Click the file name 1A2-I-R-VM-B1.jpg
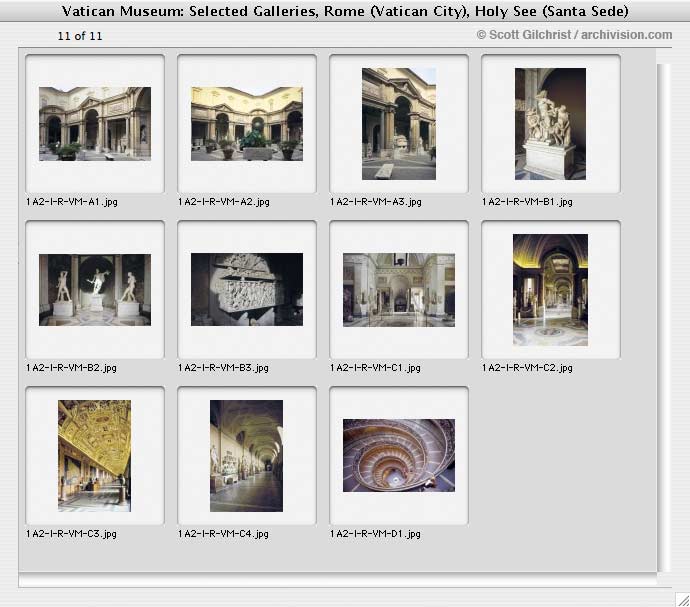Image resolution: width=690 pixels, height=607 pixels. pos(527,202)
